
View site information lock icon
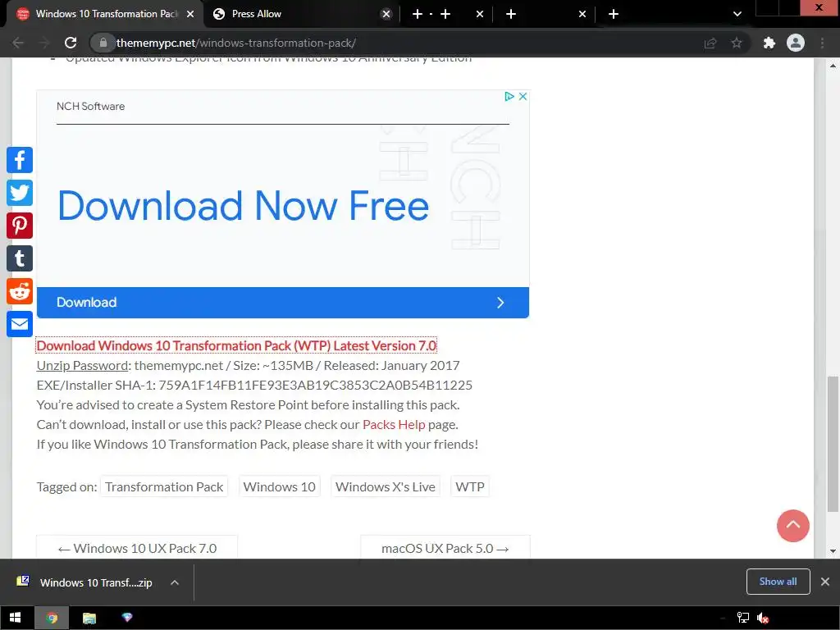coord(103,43)
